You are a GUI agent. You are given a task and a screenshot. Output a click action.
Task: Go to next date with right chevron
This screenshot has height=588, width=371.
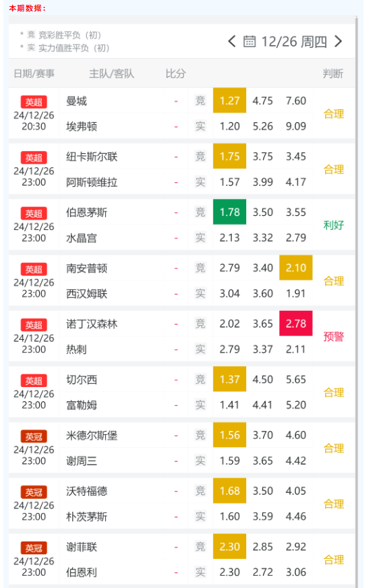[338, 41]
